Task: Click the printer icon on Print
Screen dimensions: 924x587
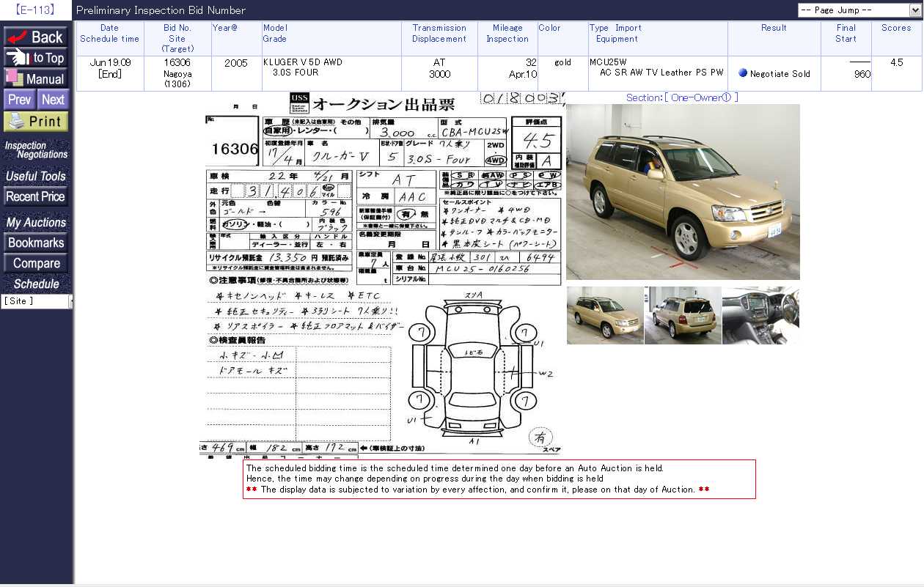Action: click(16, 122)
